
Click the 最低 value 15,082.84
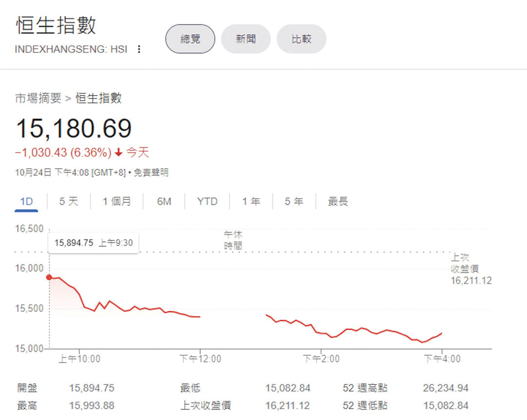[x=288, y=388]
